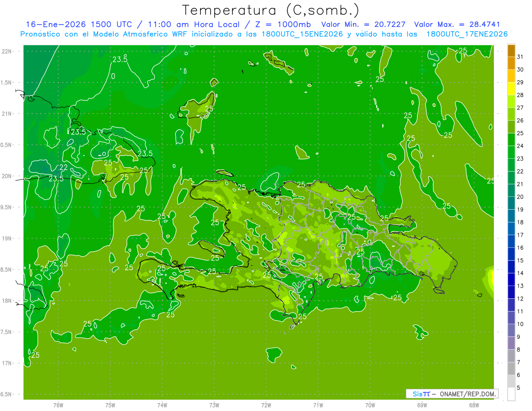
Task: Click the '0.5N' latitude axis label
Action: (7, 145)
